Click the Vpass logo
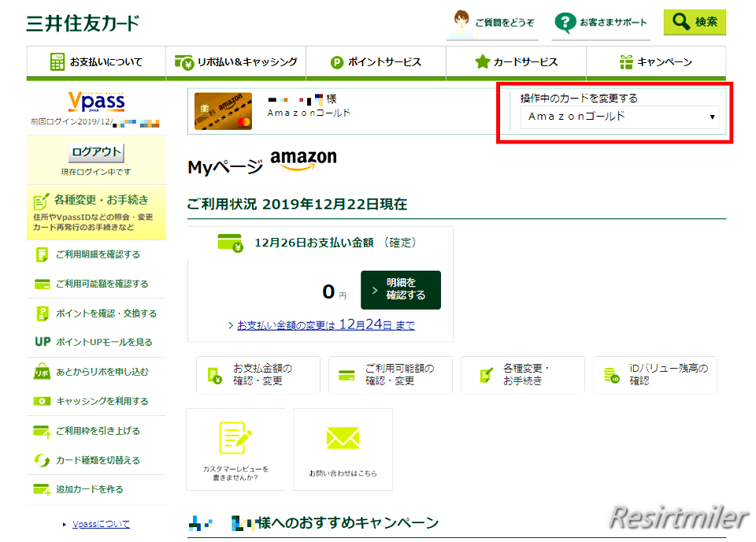 96,102
